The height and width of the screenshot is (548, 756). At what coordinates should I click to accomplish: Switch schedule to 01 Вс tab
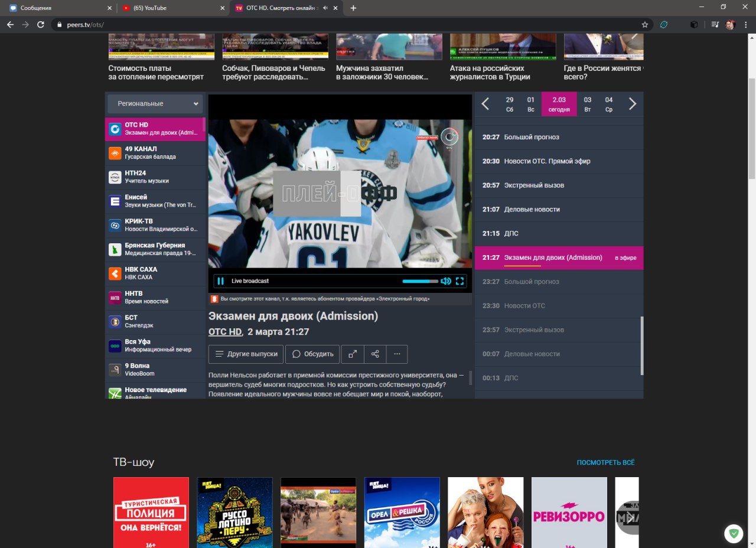click(x=531, y=104)
